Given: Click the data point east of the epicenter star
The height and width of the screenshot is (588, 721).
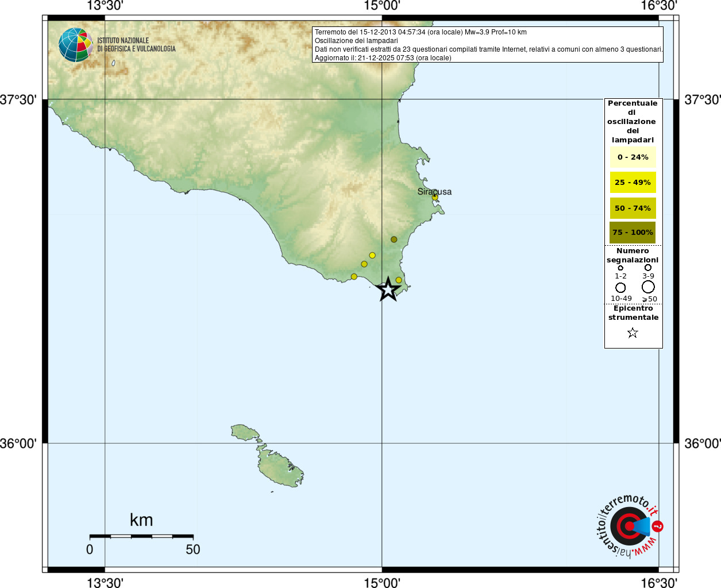Looking at the screenshot, I should (399, 280).
